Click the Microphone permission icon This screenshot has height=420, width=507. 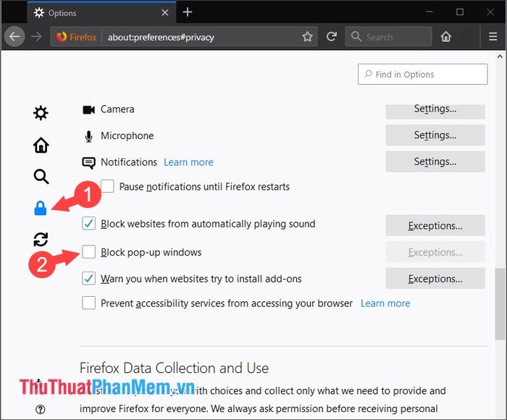click(x=88, y=136)
